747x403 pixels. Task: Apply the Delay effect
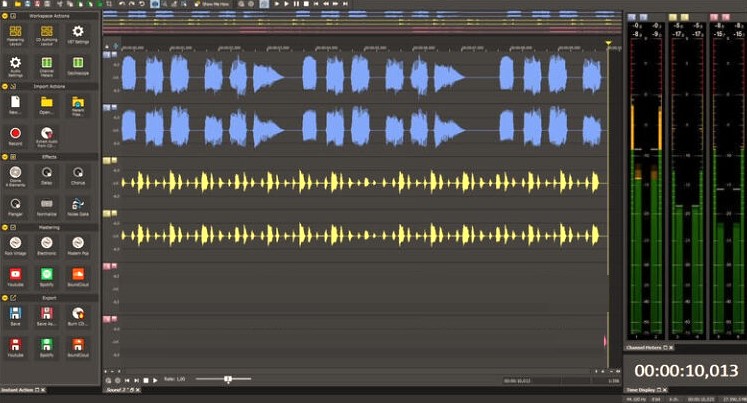coord(47,176)
